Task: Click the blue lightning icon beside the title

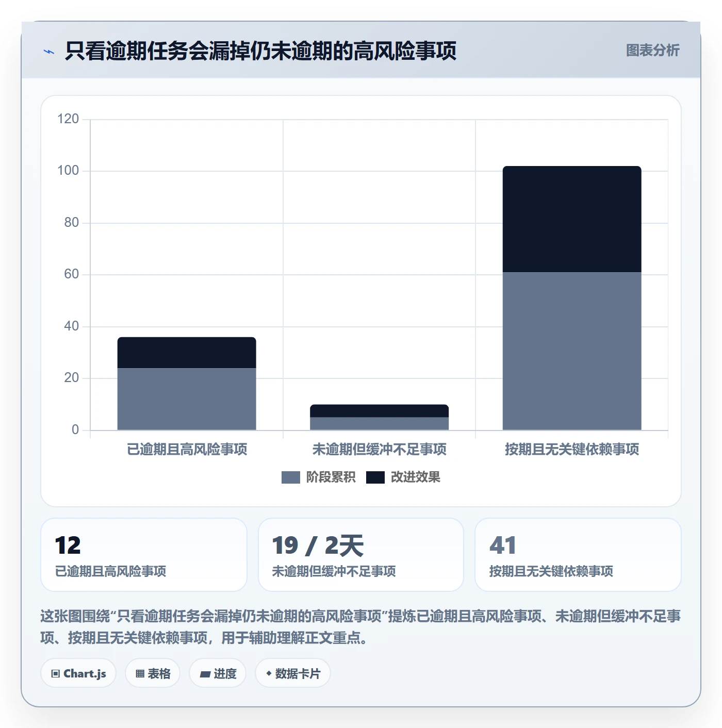Action: (49, 52)
